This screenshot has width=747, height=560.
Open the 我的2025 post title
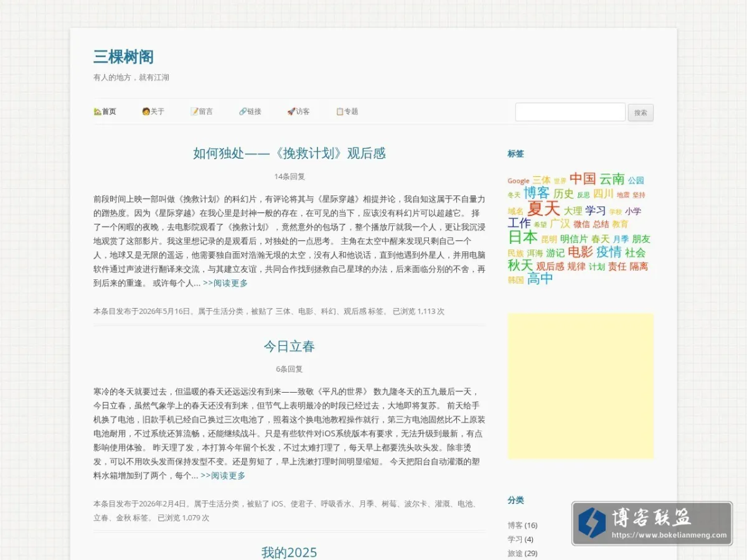tap(289, 552)
